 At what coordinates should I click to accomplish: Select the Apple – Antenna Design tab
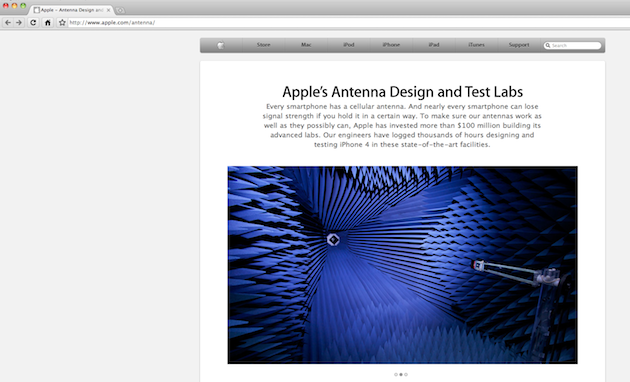[72, 10]
